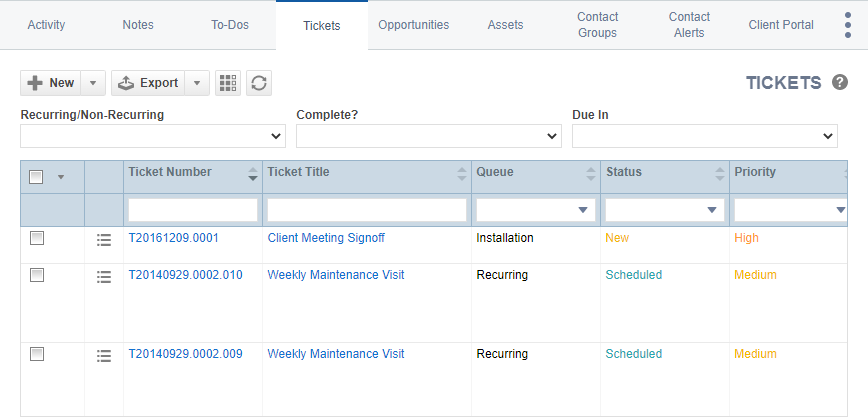Viewport: 868px width, 417px height.
Task: Open context menu icon for ticket T20161209.0001
Action: coord(103,240)
